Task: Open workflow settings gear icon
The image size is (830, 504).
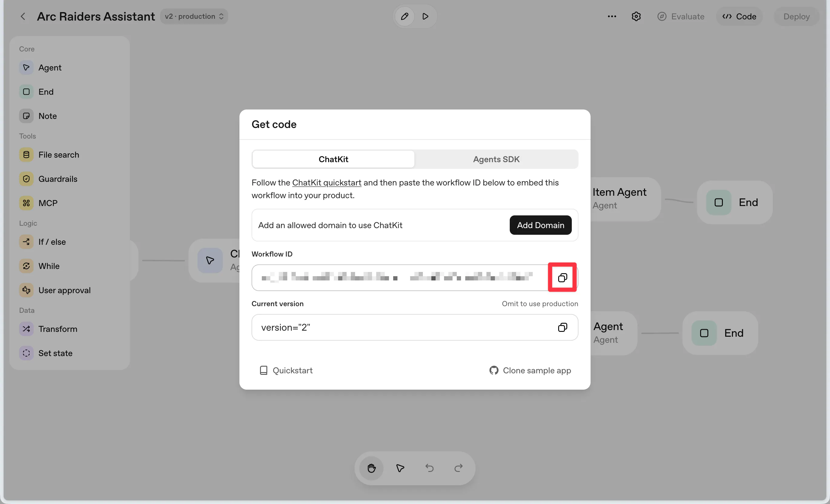Action: 636,16
